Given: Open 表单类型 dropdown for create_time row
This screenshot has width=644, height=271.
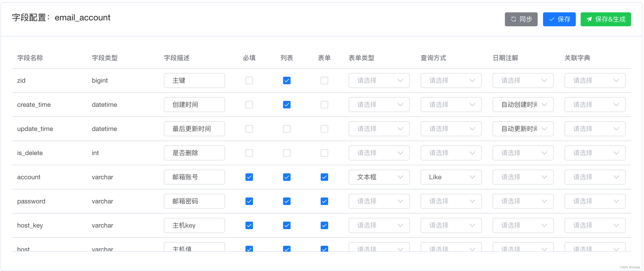Looking at the screenshot, I should (x=379, y=105).
